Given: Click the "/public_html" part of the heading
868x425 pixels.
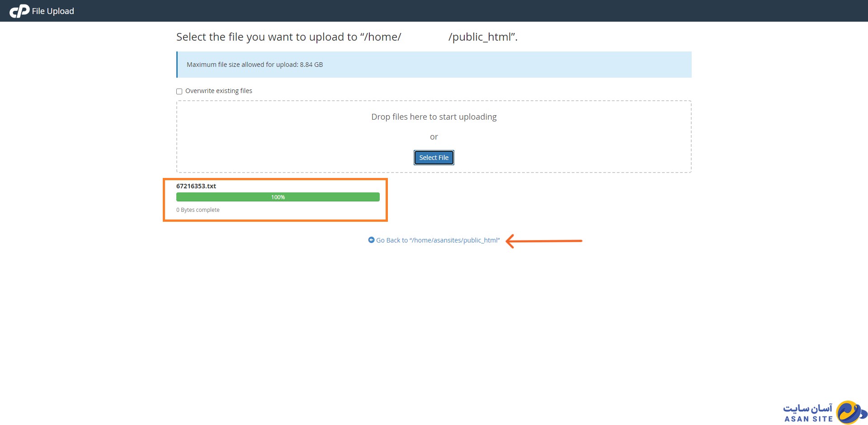Looking at the screenshot, I should (x=482, y=37).
